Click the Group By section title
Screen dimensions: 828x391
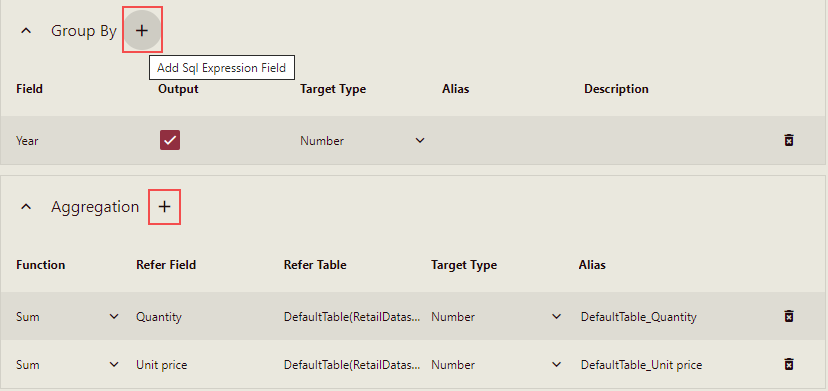(x=83, y=31)
